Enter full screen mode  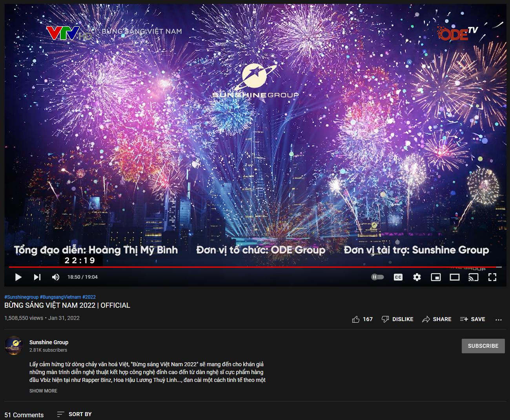492,277
